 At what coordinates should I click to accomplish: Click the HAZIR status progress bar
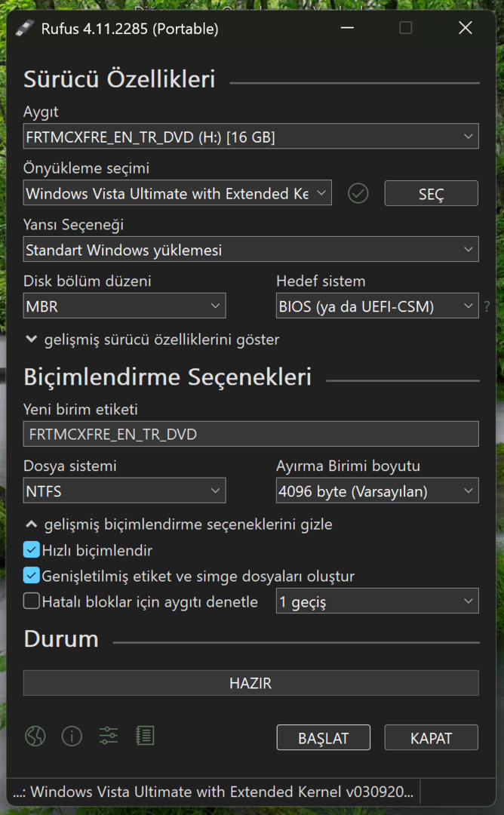click(251, 683)
